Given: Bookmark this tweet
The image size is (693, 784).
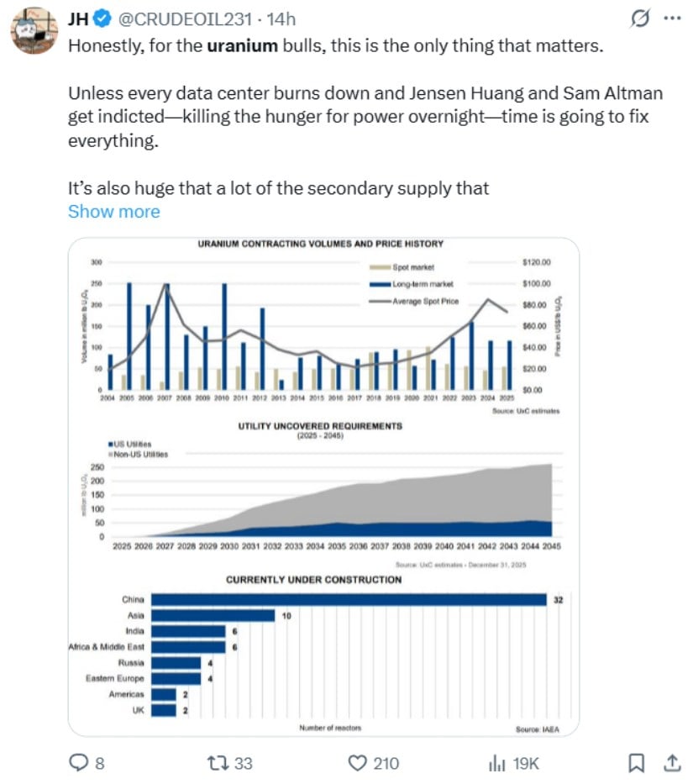Looking at the screenshot, I should (637, 763).
